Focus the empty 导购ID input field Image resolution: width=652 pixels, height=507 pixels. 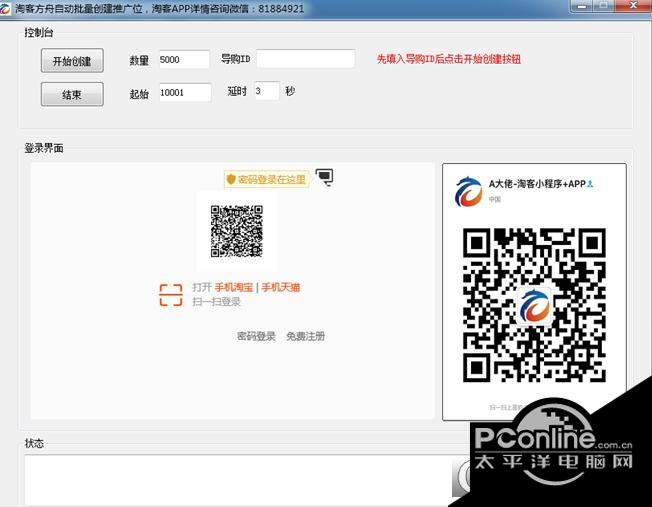306,59
